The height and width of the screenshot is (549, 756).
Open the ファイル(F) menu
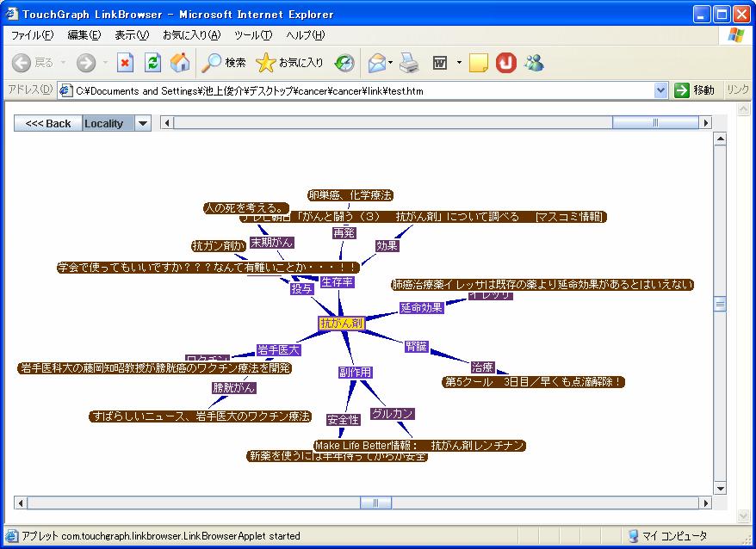pyautogui.click(x=32, y=35)
